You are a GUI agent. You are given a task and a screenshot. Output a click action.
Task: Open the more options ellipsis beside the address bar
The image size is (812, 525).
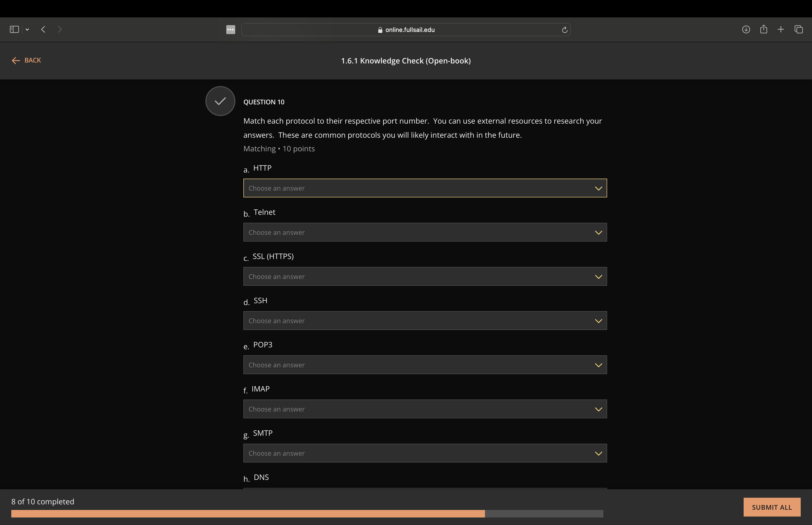[230, 30]
